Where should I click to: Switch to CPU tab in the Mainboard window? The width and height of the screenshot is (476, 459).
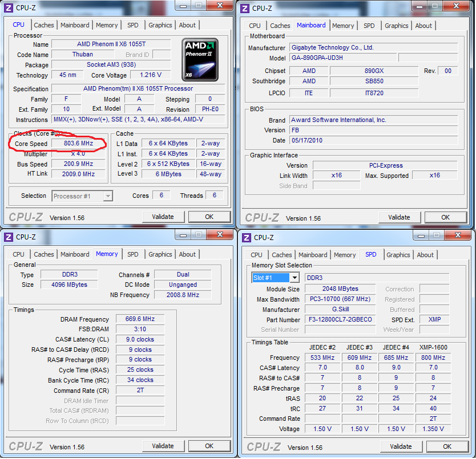point(255,26)
